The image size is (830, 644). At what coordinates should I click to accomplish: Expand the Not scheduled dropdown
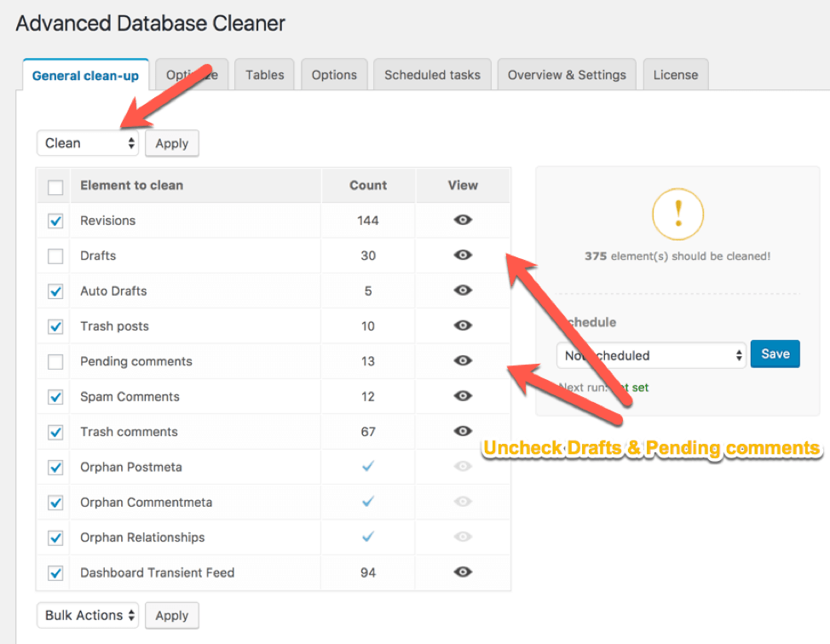pos(650,355)
